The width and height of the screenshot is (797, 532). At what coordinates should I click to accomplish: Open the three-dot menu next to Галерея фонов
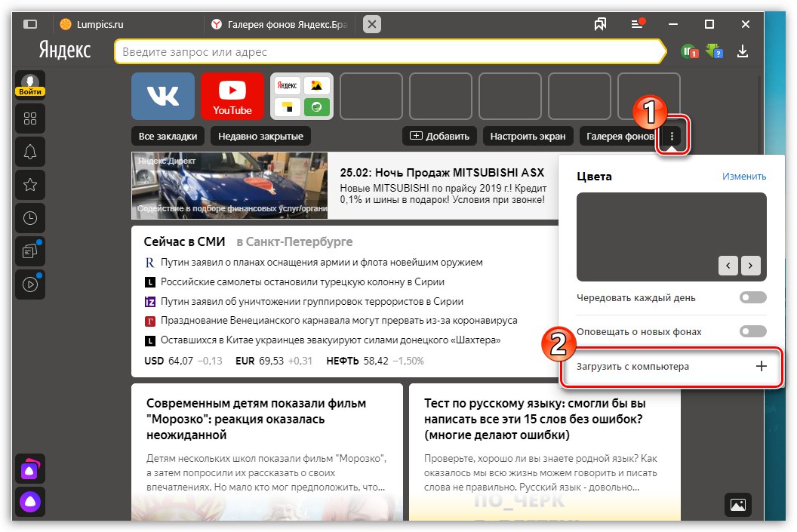click(x=672, y=136)
